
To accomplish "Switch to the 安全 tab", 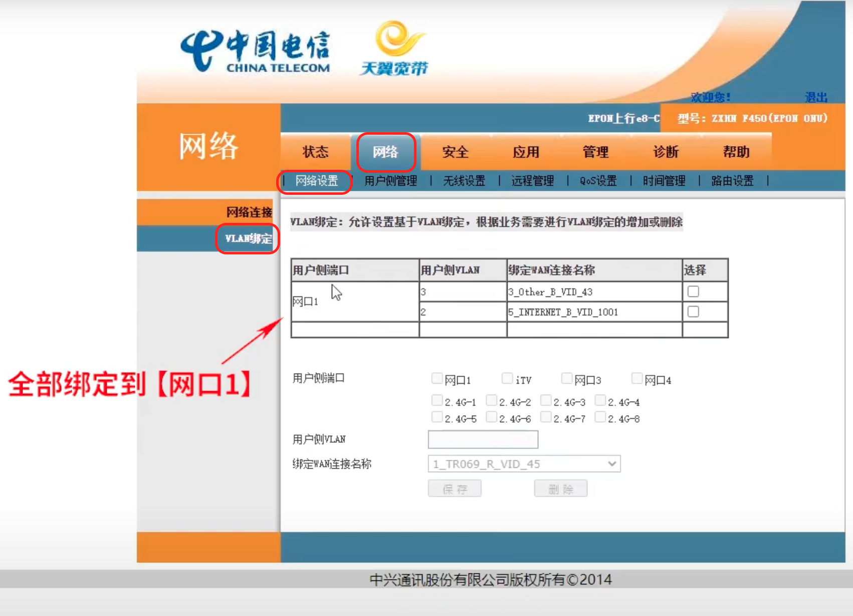I will 455,152.
